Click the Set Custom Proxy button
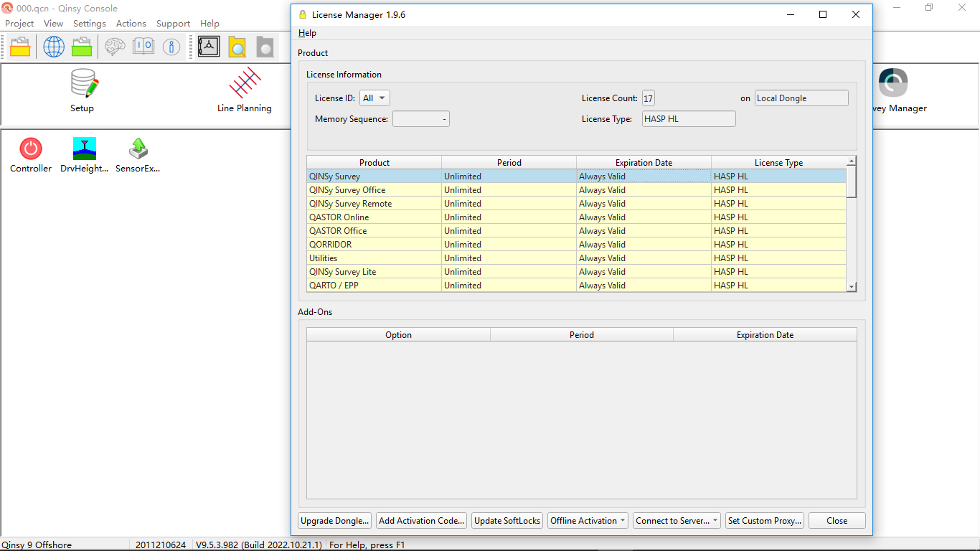980x551 pixels. pos(765,521)
